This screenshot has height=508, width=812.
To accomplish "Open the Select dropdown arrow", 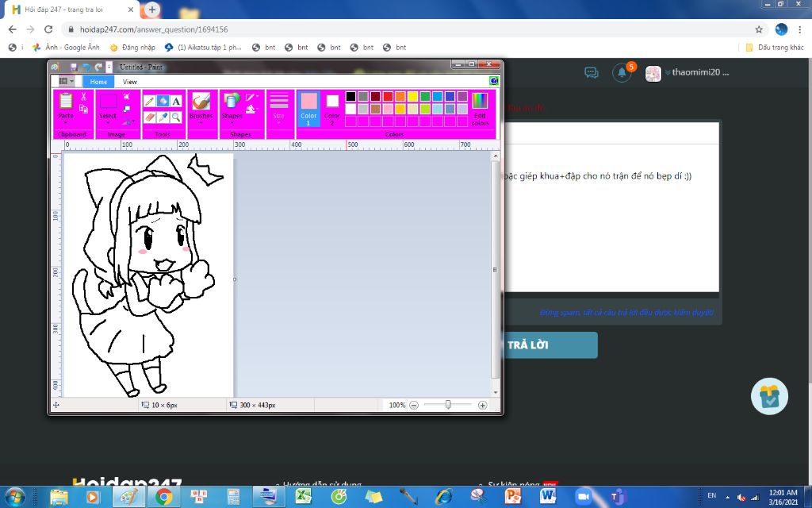I will pos(108,123).
